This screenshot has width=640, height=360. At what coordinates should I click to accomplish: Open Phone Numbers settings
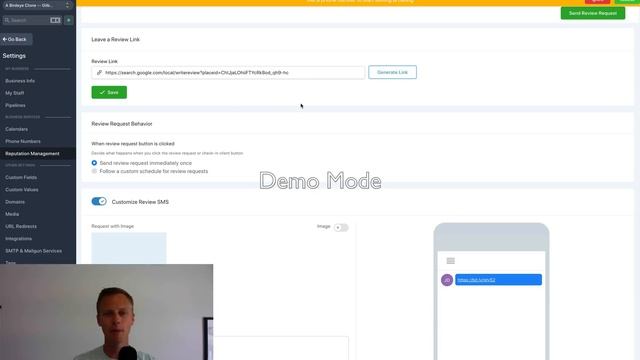pos(23,141)
